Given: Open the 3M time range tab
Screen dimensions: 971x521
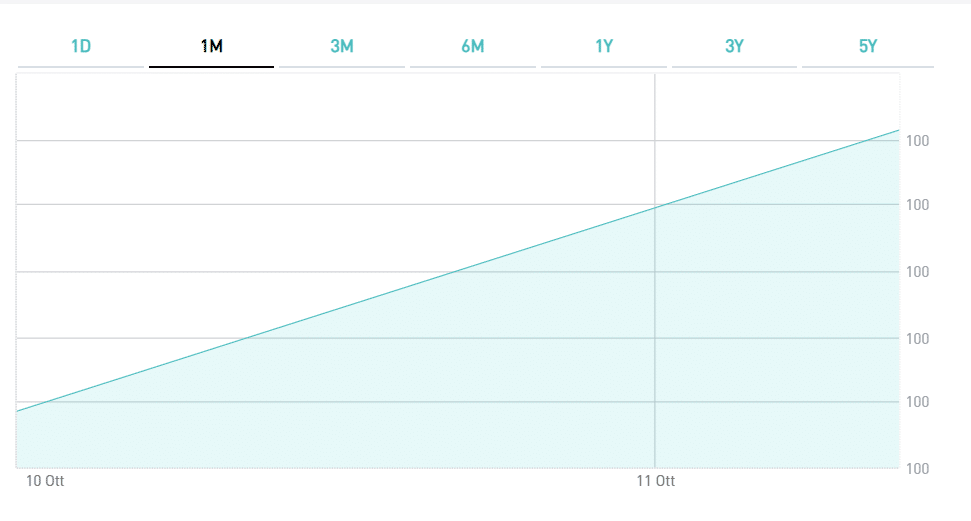Looking at the screenshot, I should (x=342, y=46).
